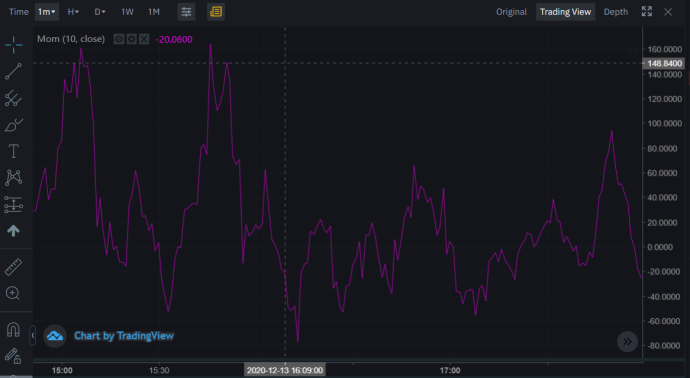Click the 17:00 time axis label

(450, 371)
